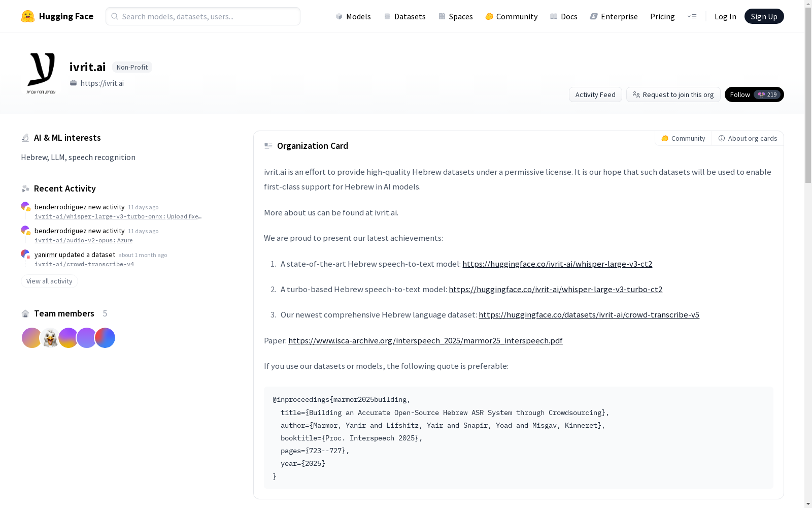The height and width of the screenshot is (508, 812).
Task: Click the "booktitle={Proc. Interspeech 2025}," line
Action: (x=352, y=438)
